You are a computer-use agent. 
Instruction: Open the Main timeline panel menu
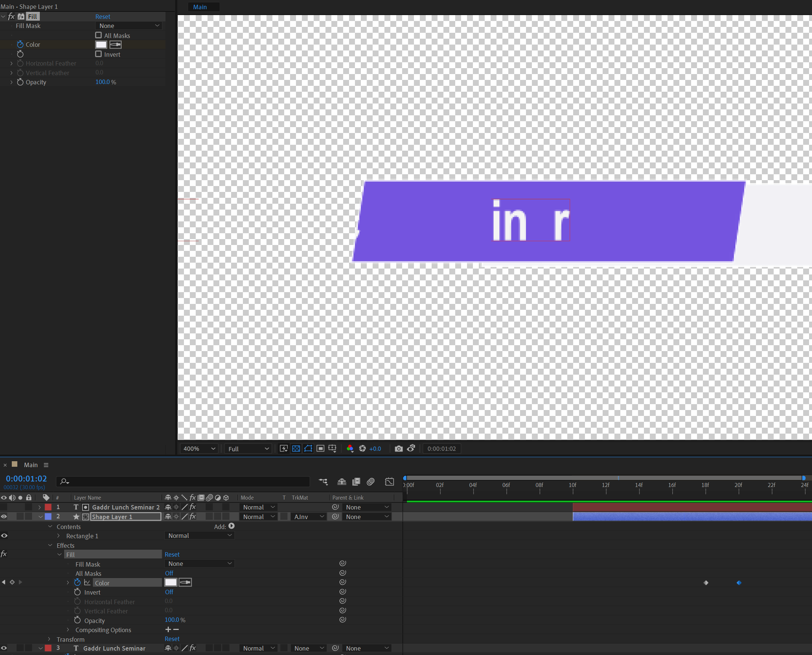tap(46, 465)
